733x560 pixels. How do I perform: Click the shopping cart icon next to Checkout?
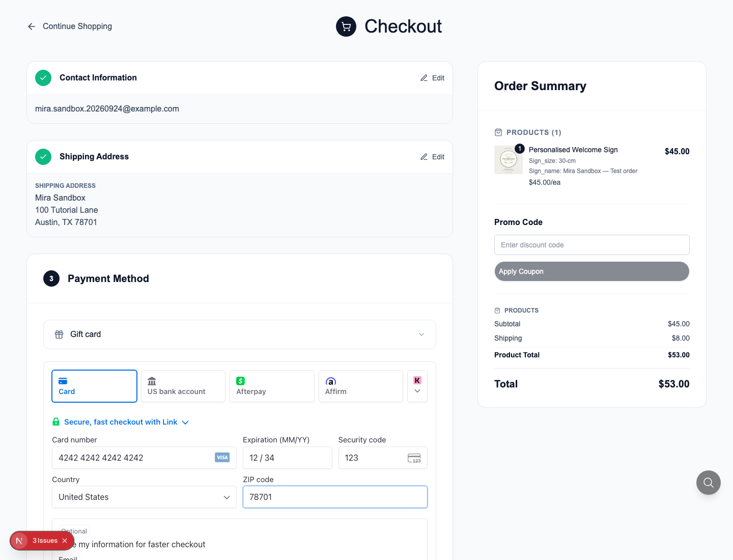click(346, 26)
